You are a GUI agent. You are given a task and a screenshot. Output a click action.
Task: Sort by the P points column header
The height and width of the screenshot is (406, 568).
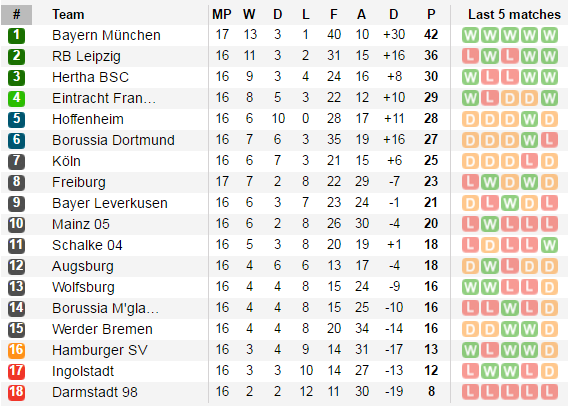[x=431, y=15]
